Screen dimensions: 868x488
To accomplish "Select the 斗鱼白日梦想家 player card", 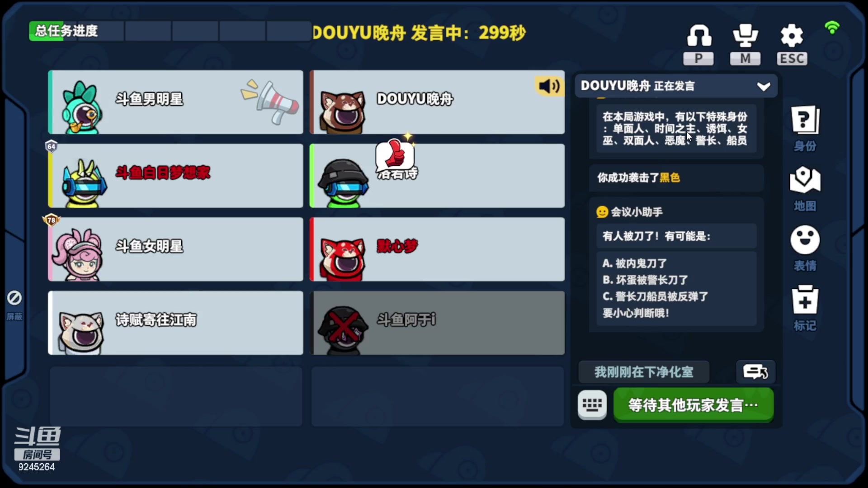I will pos(176,176).
